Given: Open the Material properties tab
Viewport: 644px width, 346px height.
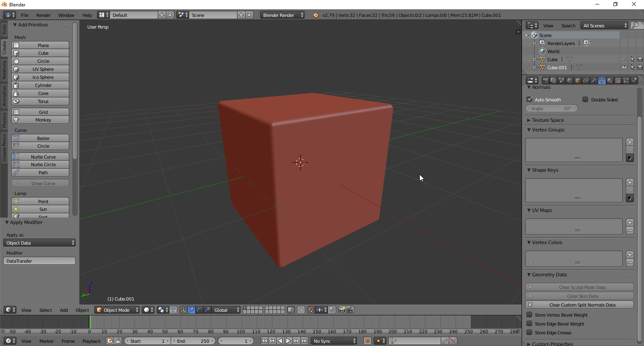Looking at the screenshot, I should point(610,80).
